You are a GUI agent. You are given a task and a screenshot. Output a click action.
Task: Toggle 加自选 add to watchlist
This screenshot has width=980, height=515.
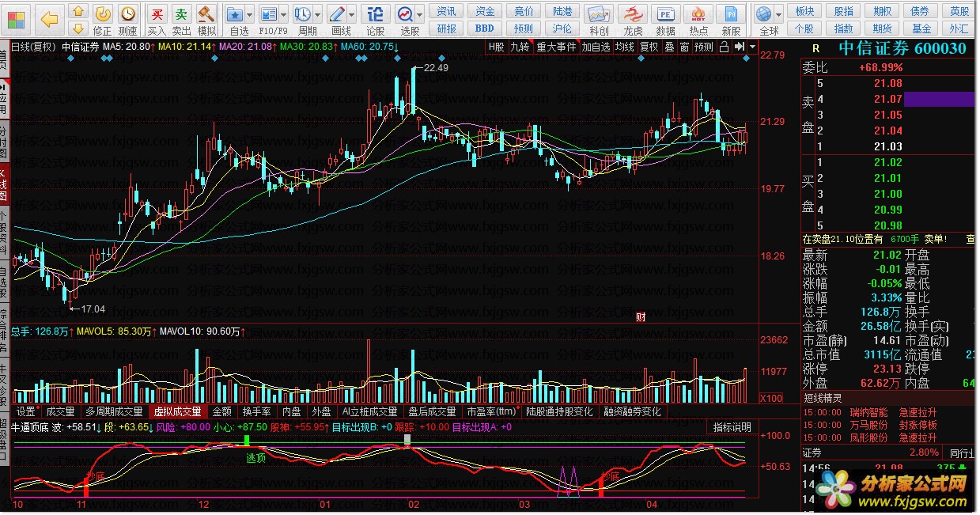click(x=596, y=47)
